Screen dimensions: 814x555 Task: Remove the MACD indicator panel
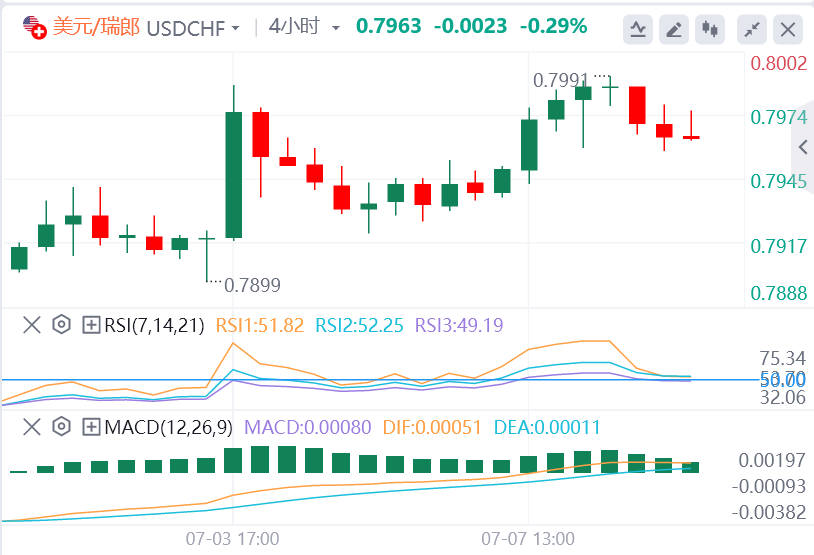pos(32,427)
